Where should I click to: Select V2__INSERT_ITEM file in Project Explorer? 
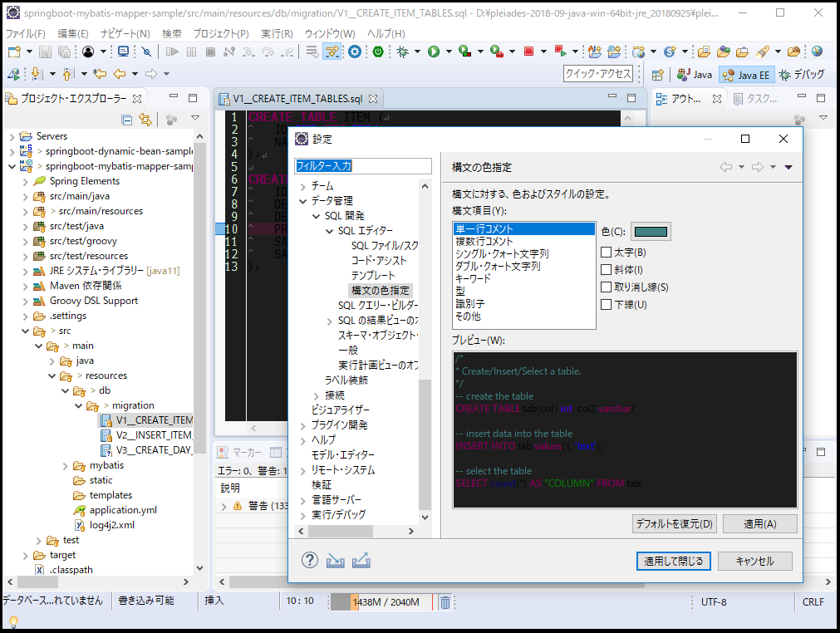(155, 435)
